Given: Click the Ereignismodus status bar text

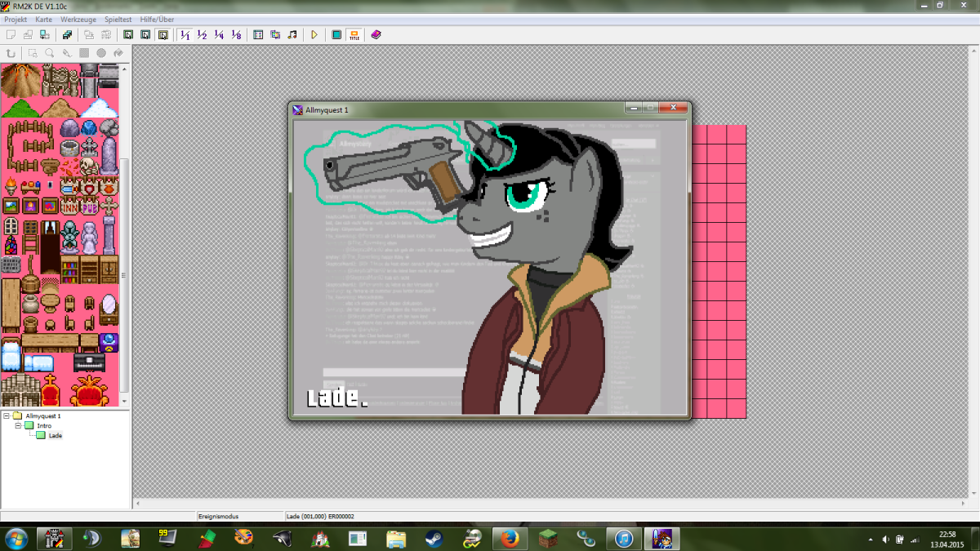Looking at the screenshot, I should [x=218, y=517].
